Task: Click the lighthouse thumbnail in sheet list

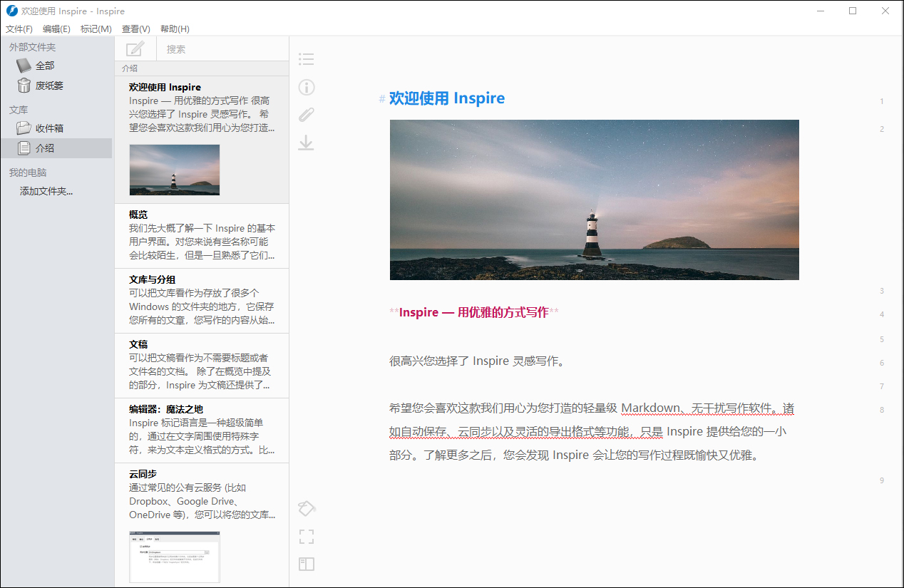Action: point(175,170)
